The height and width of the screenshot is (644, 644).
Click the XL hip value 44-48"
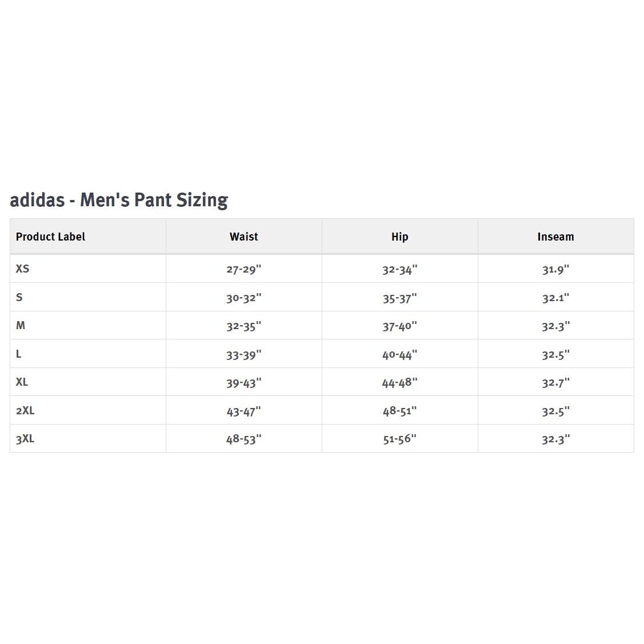tap(399, 382)
